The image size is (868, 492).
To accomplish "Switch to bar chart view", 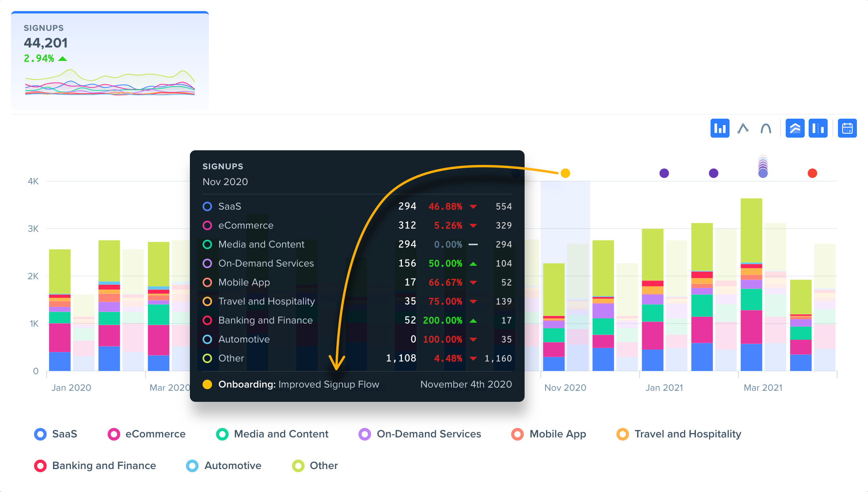I will (x=720, y=129).
